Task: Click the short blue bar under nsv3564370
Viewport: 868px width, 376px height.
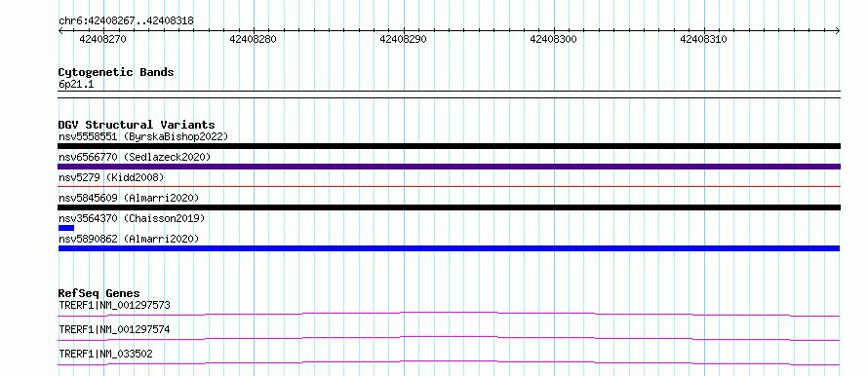Action: pyautogui.click(x=66, y=228)
